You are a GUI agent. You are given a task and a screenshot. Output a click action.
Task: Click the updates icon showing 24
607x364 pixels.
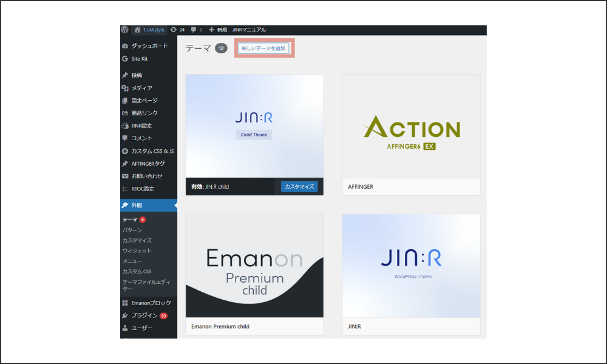(x=174, y=30)
